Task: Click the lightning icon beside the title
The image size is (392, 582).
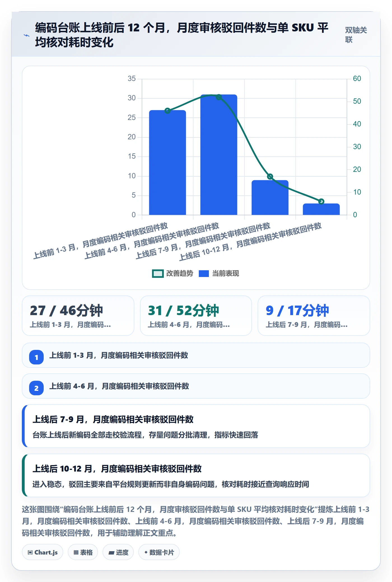Action: [x=27, y=35]
